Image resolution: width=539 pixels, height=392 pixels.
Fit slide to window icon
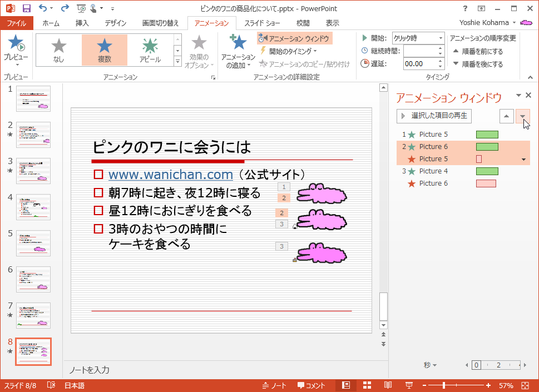coord(525,385)
